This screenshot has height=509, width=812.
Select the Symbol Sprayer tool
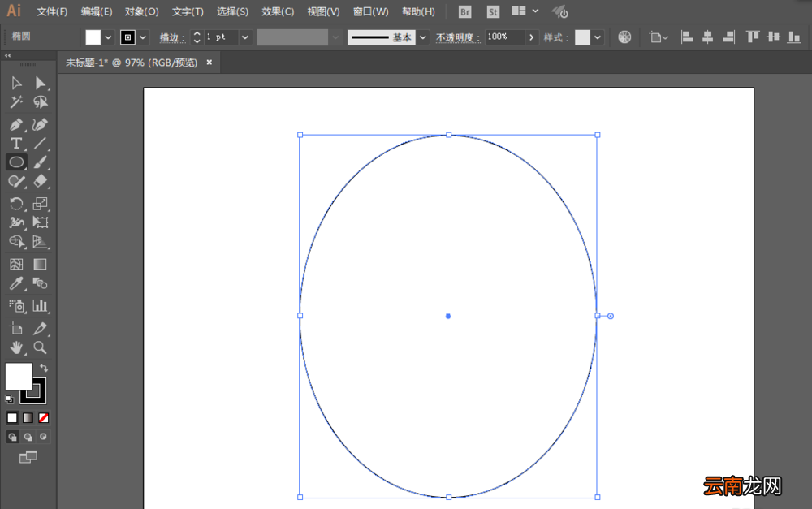coord(16,305)
